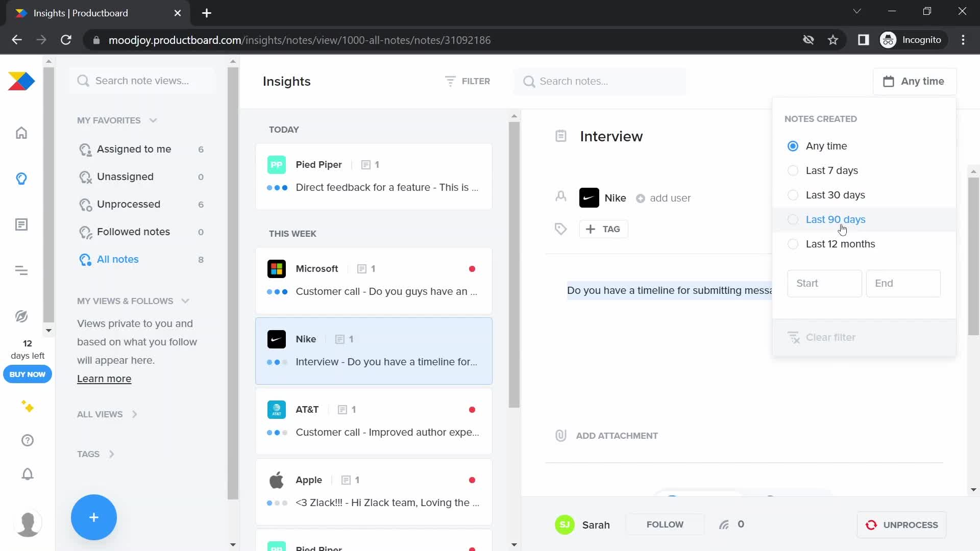Click the note views sidebar scrollbar
The image size is (980, 551).
tap(233, 283)
